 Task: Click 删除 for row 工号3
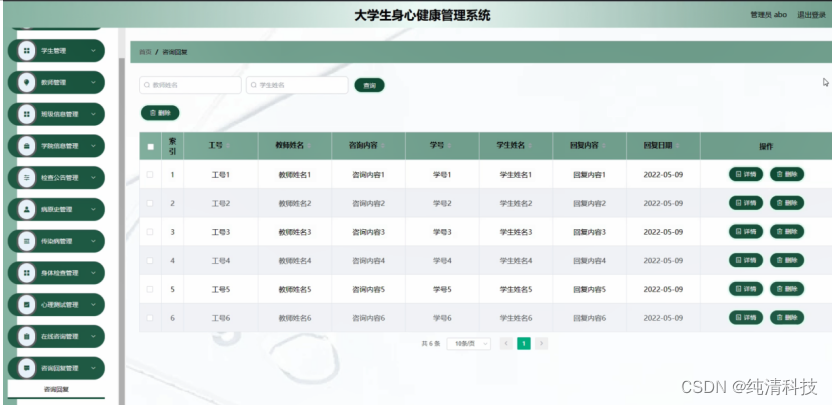787,232
